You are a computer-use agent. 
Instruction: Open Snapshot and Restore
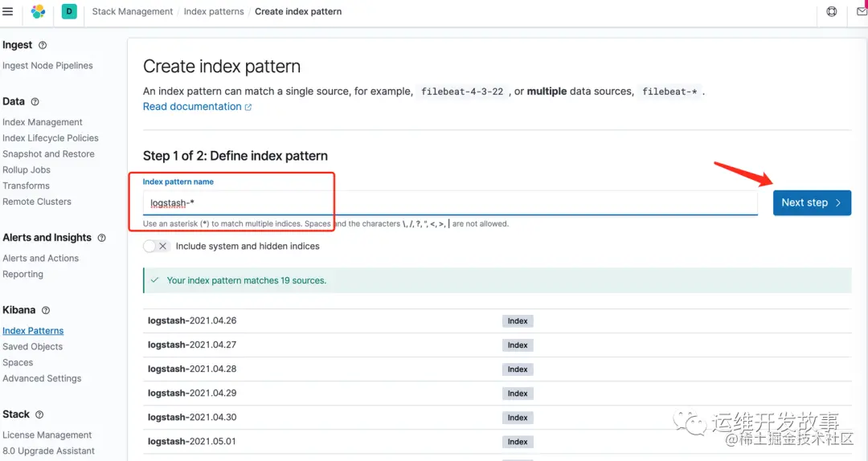(x=48, y=154)
